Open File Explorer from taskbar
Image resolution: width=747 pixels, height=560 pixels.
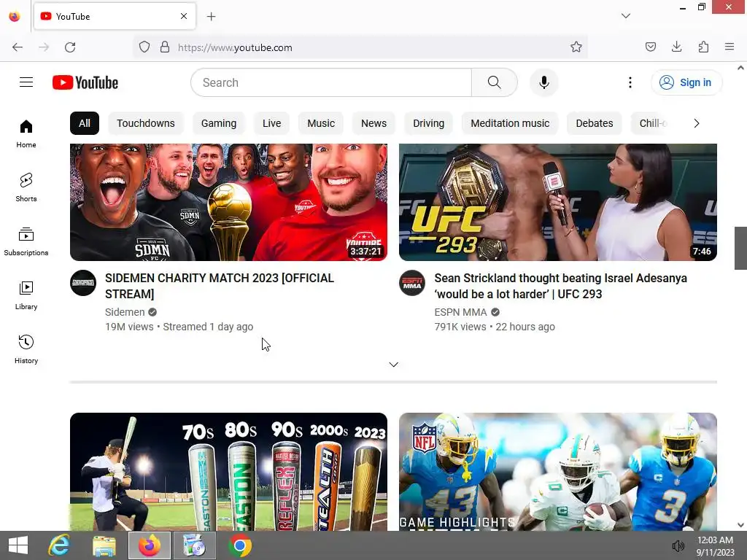click(104, 545)
